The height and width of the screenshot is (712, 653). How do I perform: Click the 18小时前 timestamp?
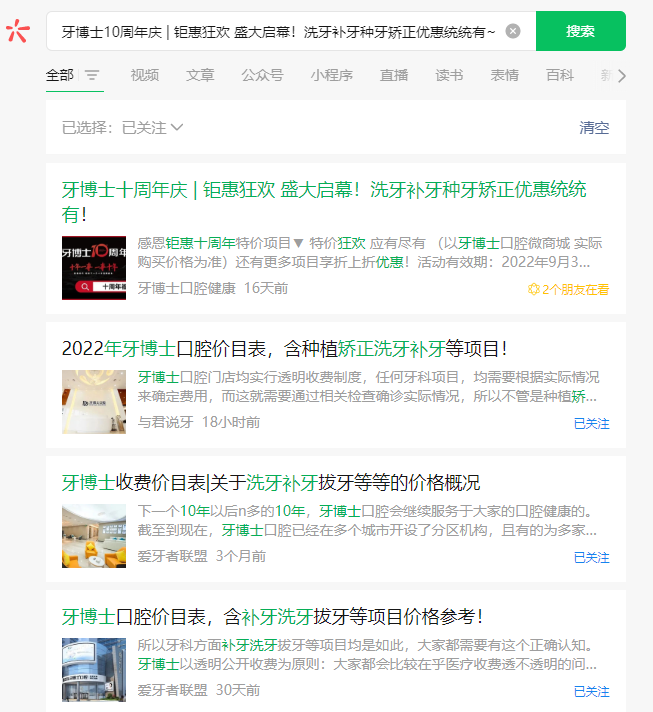click(231, 422)
